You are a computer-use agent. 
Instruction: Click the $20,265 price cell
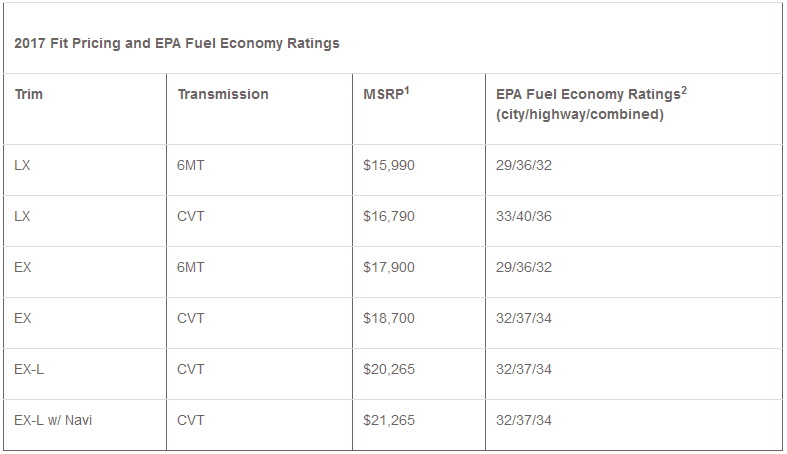click(x=389, y=369)
